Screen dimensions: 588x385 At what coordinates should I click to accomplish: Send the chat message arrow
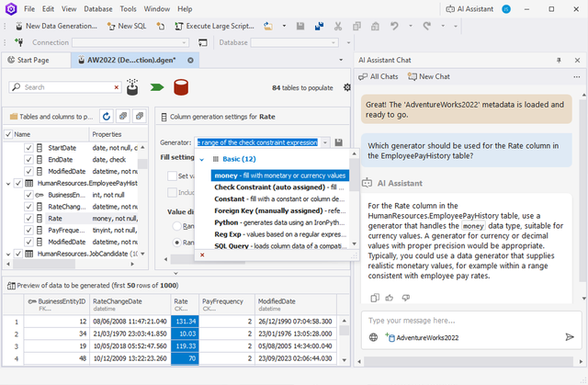click(x=570, y=337)
